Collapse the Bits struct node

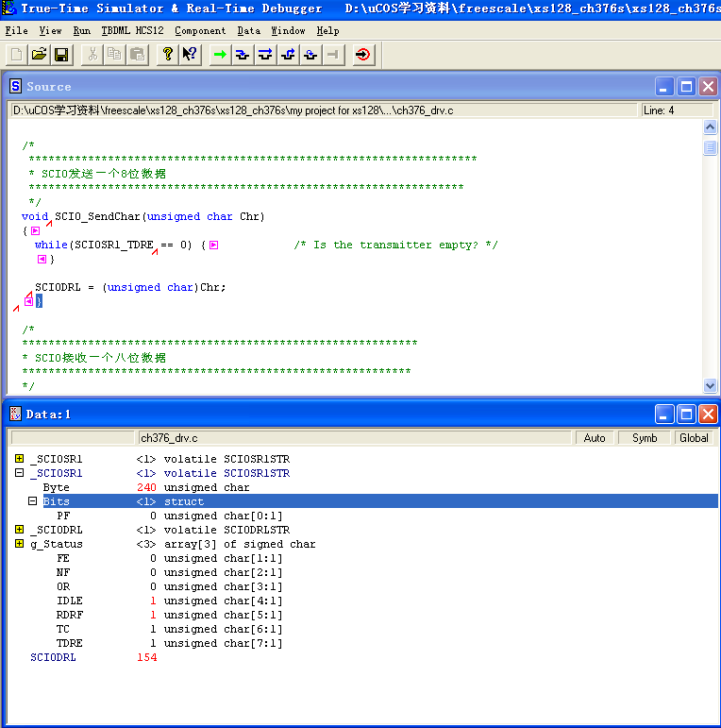[x=32, y=501]
